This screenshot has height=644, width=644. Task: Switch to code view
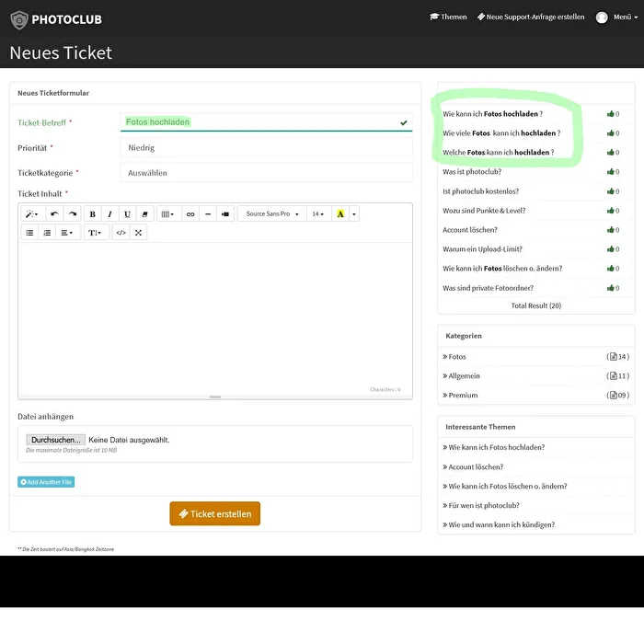(x=121, y=233)
